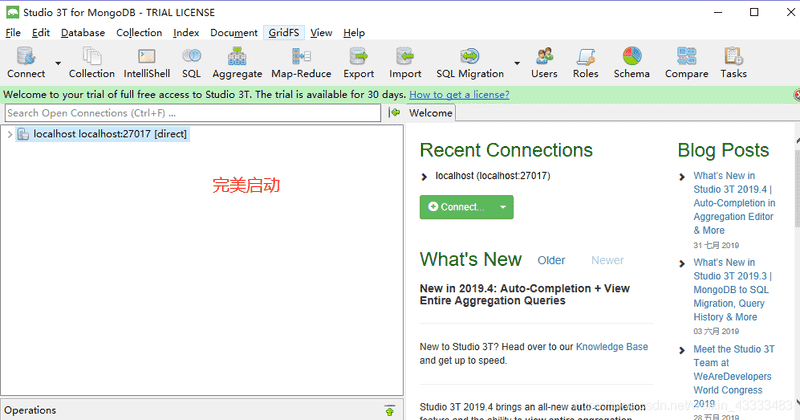Open the Collection toolbar tool
This screenshot has width=800, height=420.
tap(92, 62)
